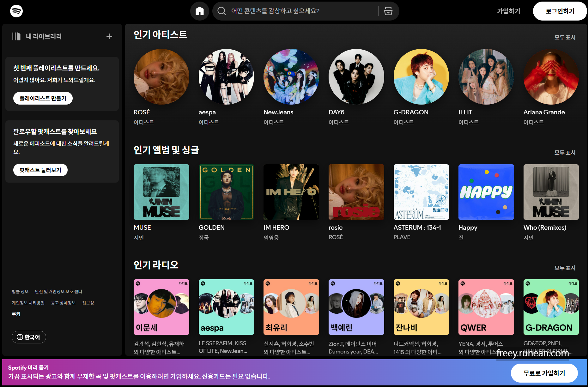The height and width of the screenshot is (387, 588).
Task: Select the aespa radio card
Action: click(x=226, y=307)
